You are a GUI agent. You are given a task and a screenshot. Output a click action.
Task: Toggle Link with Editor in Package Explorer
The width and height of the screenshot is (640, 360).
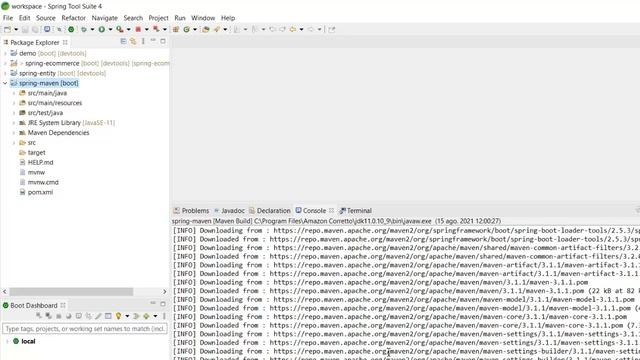click(133, 41)
